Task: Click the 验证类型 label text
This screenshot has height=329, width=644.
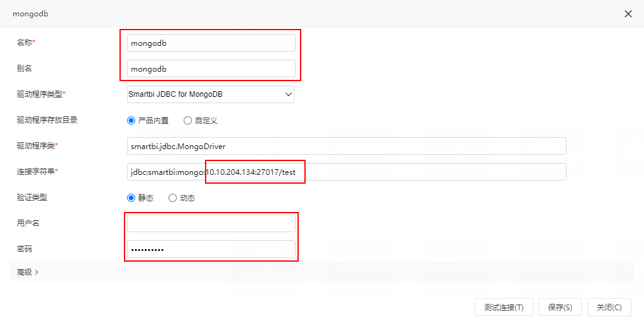Action: 32,197
